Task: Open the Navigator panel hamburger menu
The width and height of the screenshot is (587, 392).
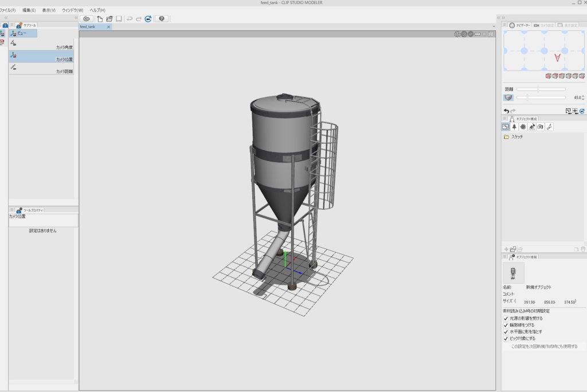Action: coord(506,25)
